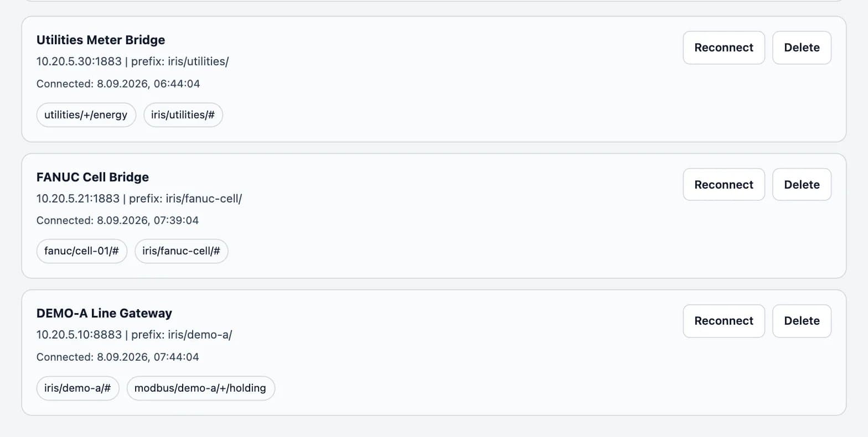Reconnect the FANUC Cell Bridge
Image resolution: width=868 pixels, height=437 pixels.
pos(724,185)
